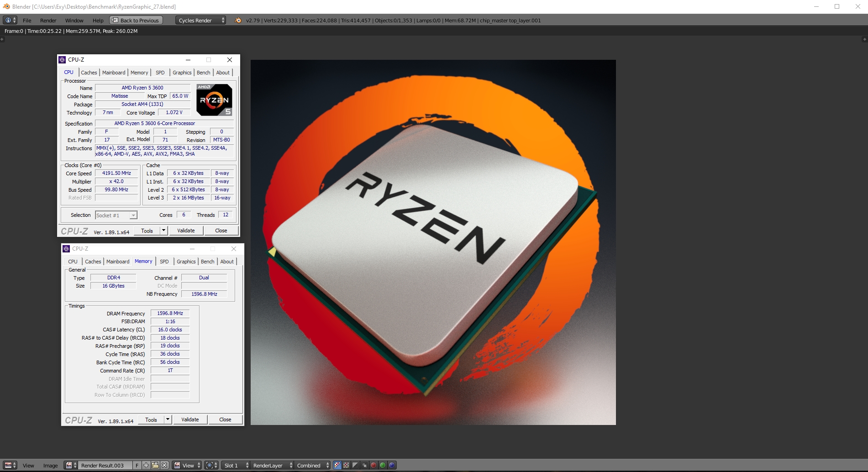Viewport: 868px width, 472px height.
Task: Switch to the Bench tab in the CPU-Z Memory window
Action: (x=208, y=262)
